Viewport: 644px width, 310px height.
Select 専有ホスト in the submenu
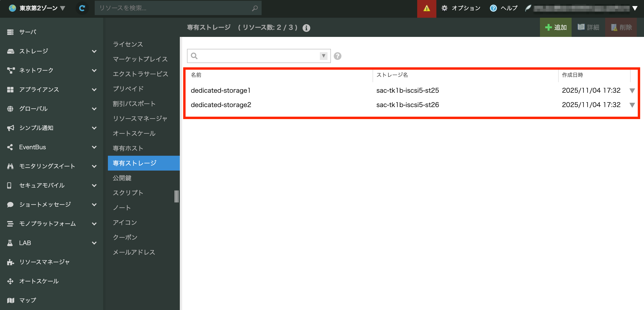click(128, 148)
